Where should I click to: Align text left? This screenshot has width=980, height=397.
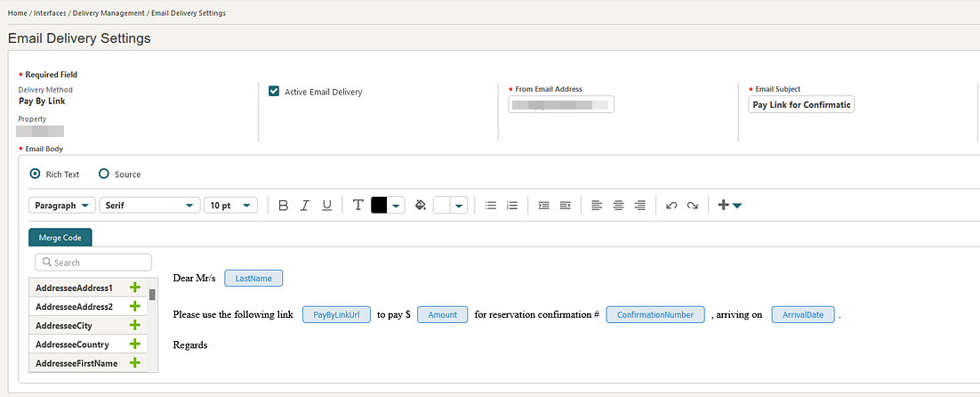[597, 205]
